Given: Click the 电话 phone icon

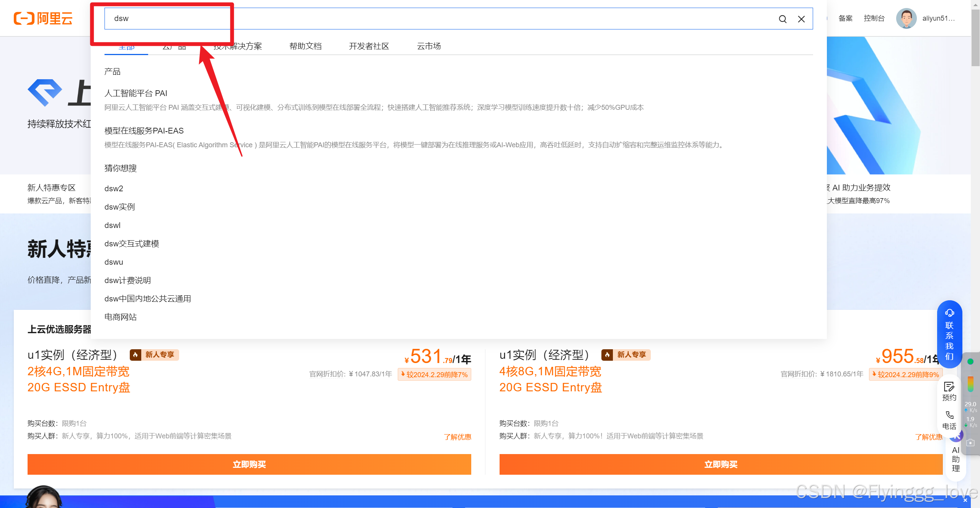Looking at the screenshot, I should (949, 415).
